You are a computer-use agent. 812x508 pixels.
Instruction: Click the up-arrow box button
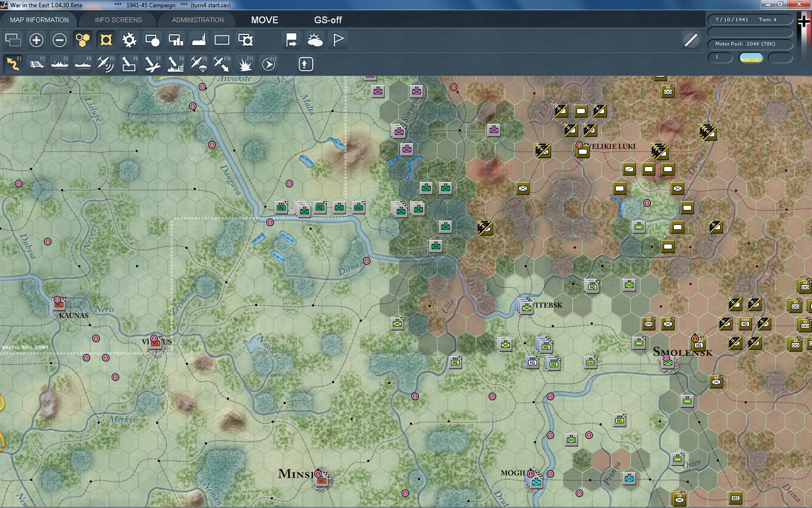click(305, 64)
